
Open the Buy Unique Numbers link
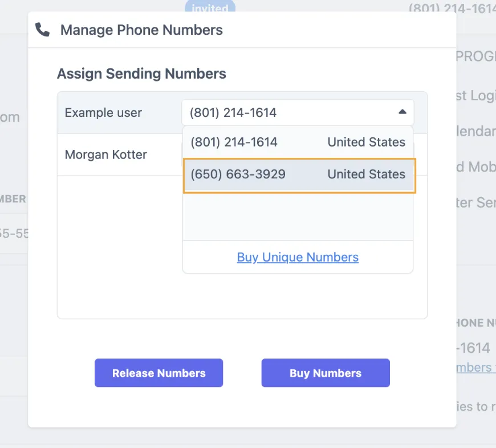(297, 257)
